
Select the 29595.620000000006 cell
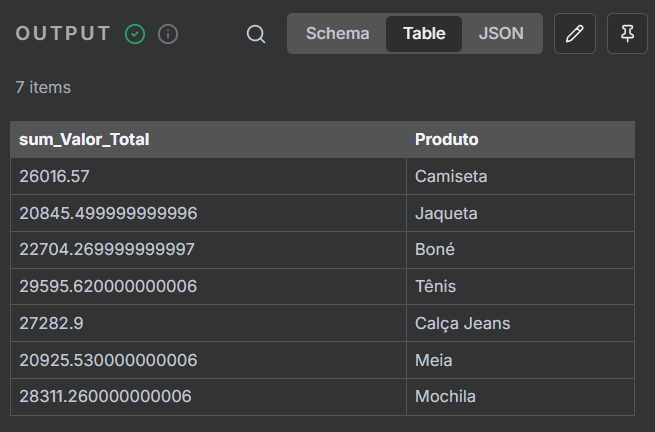[x=208, y=287]
